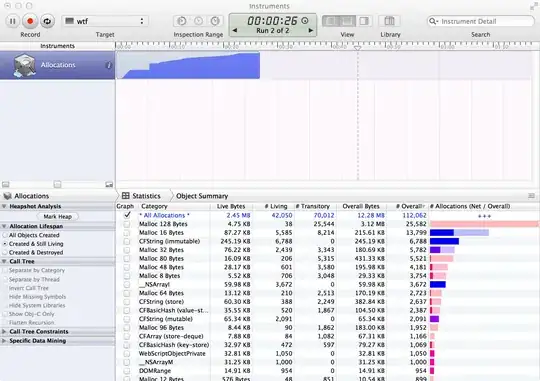Toggle Show Obj-C Only checkbox
Image resolution: width=540 pixels, height=381 pixels.
point(5,314)
